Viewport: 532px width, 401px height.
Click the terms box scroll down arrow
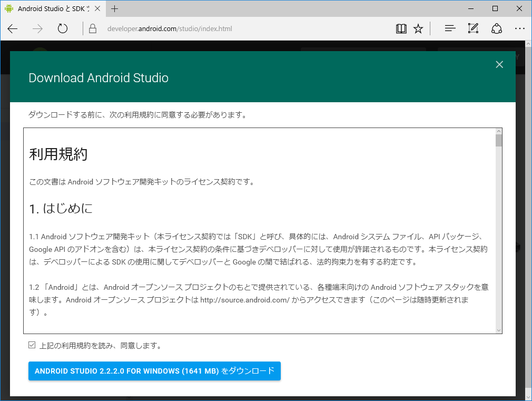498,330
